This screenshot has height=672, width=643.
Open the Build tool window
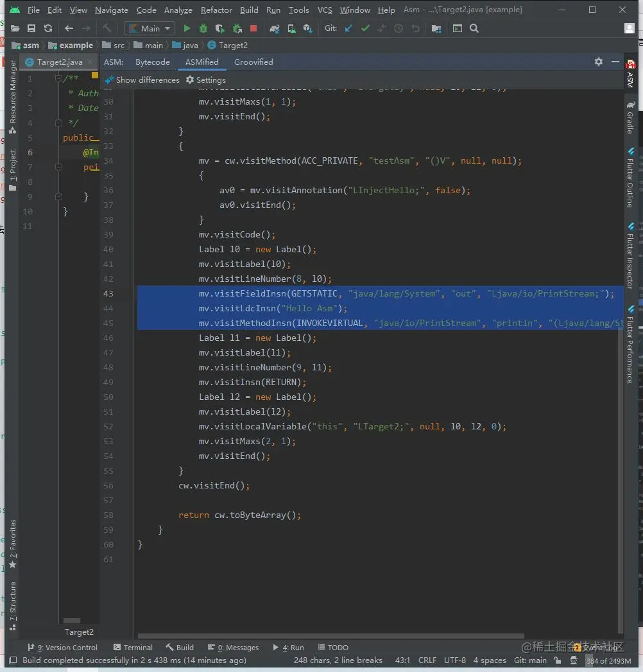click(x=180, y=648)
